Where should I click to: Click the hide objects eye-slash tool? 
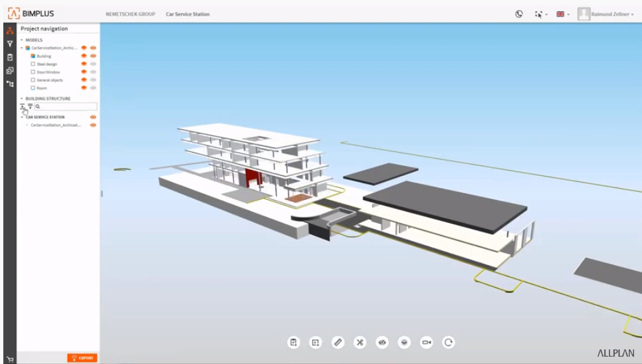pos(381,342)
